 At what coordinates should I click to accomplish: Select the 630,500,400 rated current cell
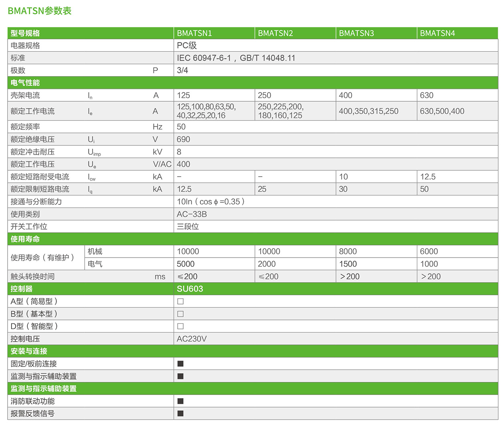442,111
